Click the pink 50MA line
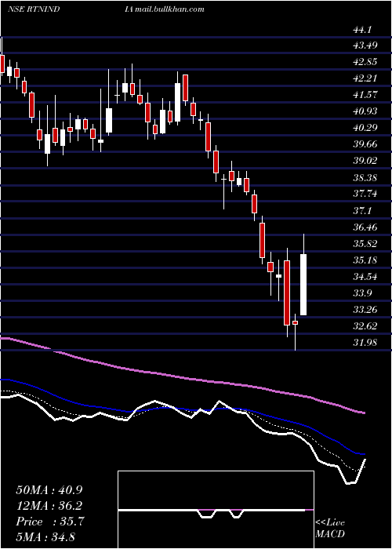Screen dimensions: 392x549 pyautogui.click(x=182, y=377)
